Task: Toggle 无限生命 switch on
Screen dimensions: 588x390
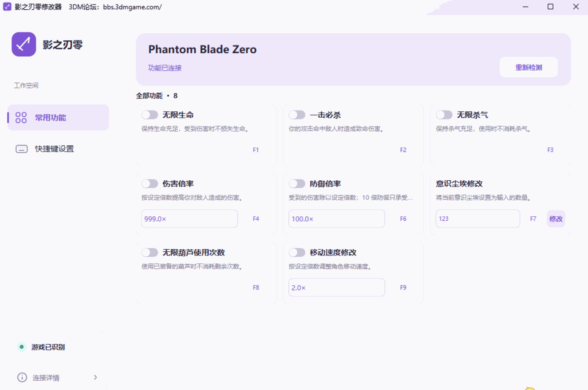Action: click(150, 115)
